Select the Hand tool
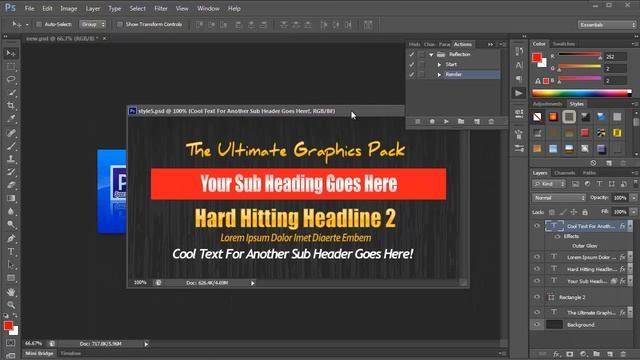The width and height of the screenshot is (640, 360). (11, 292)
